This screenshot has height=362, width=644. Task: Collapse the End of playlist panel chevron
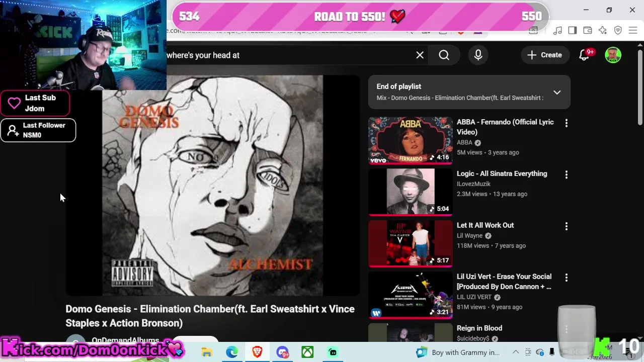[557, 93]
